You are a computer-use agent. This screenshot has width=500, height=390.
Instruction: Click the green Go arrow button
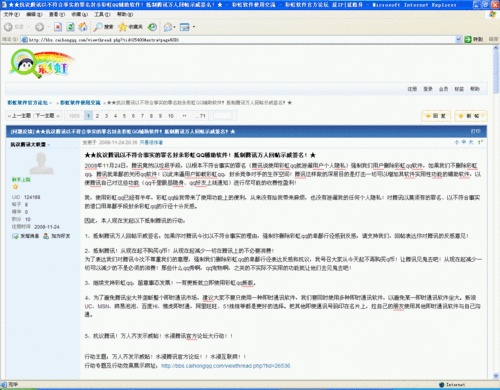(468, 40)
